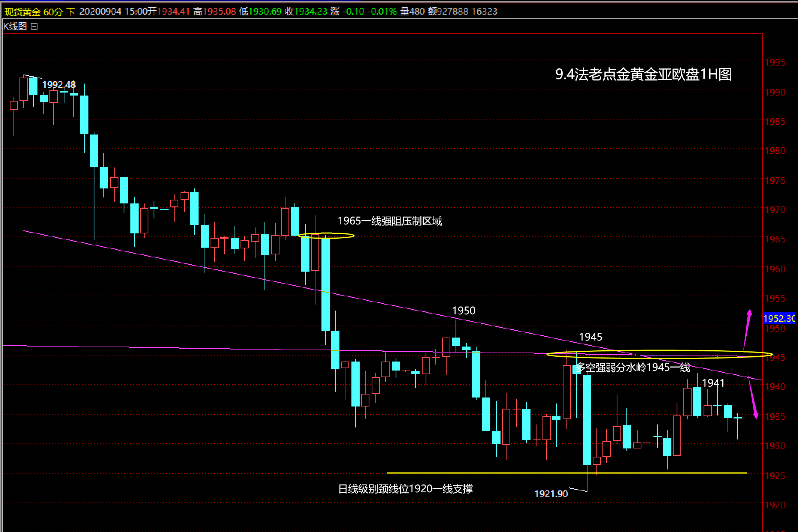This screenshot has width=798, height=532.
Task: Select the yellow ellipse at 1965
Action: [326, 236]
